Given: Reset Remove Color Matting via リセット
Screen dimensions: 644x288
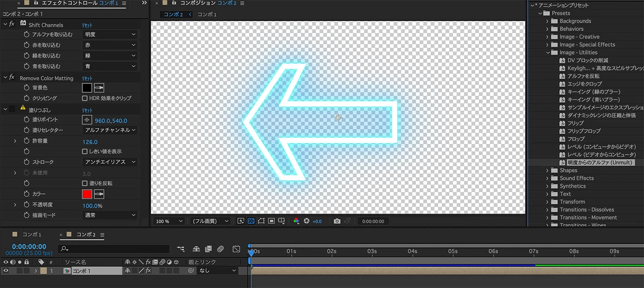Looking at the screenshot, I should [87, 79].
